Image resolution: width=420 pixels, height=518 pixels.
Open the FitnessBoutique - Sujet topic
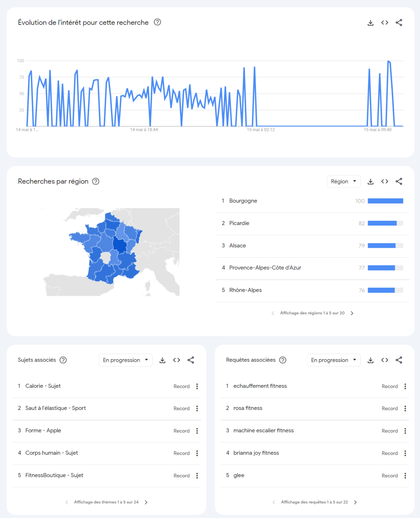tap(54, 475)
